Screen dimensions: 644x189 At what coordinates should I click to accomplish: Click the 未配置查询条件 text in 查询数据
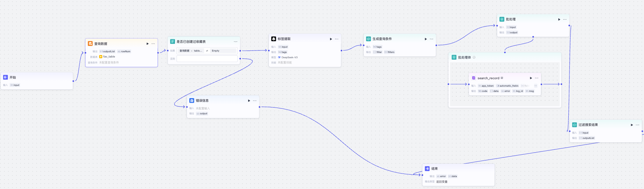tap(109, 62)
